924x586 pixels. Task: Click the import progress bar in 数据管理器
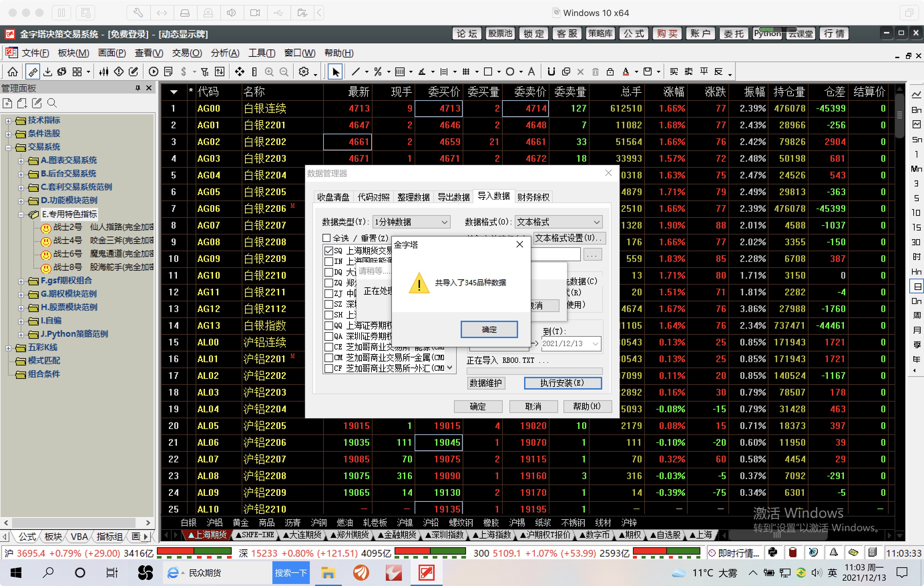(x=534, y=371)
